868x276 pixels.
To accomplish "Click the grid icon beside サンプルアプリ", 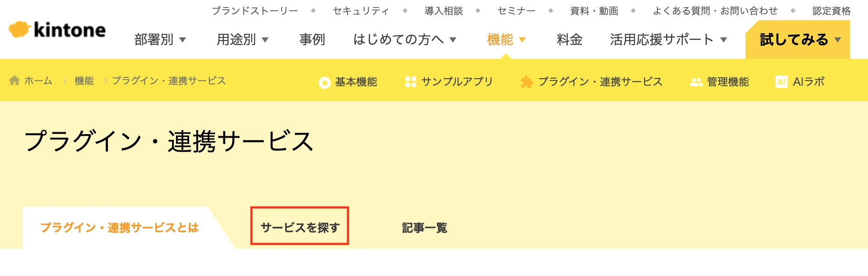I will pyautogui.click(x=411, y=82).
